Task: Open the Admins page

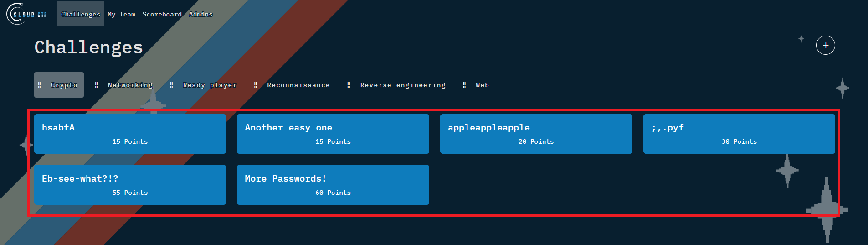Action: point(201,14)
